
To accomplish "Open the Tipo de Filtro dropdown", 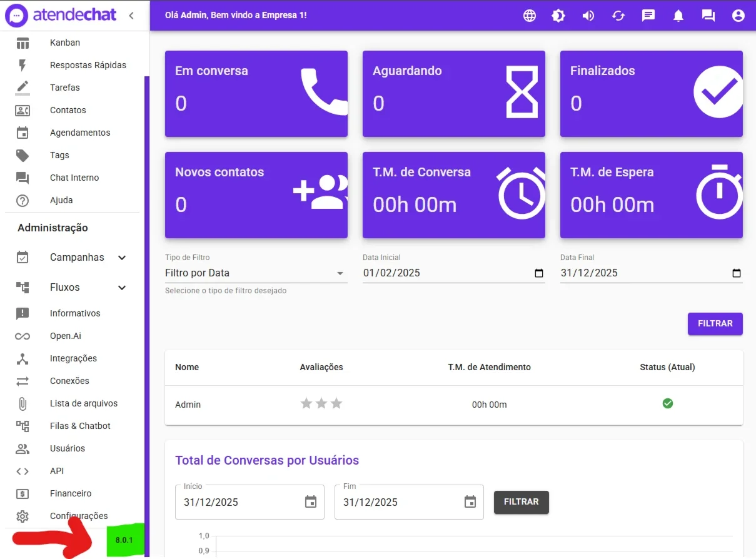I will (x=256, y=273).
